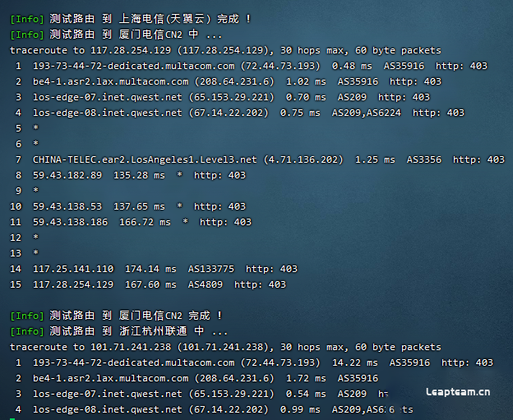Click the 'http: 403' after AS133775

[271, 269]
